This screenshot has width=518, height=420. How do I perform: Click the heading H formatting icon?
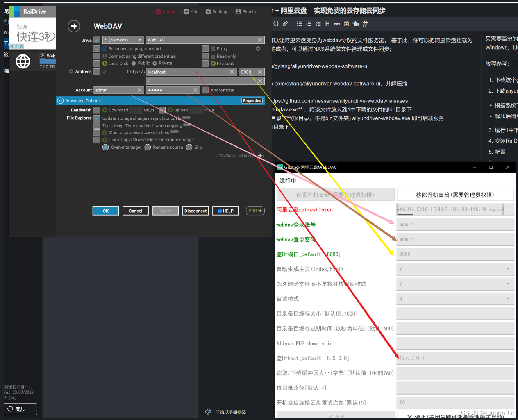(327, 24)
